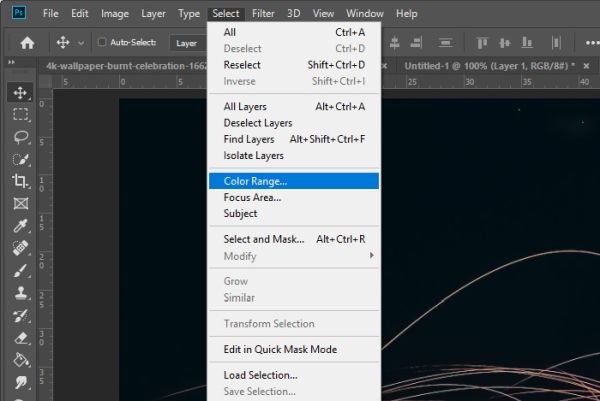
Task: Choose Focus Area... entry
Action: click(x=294, y=197)
